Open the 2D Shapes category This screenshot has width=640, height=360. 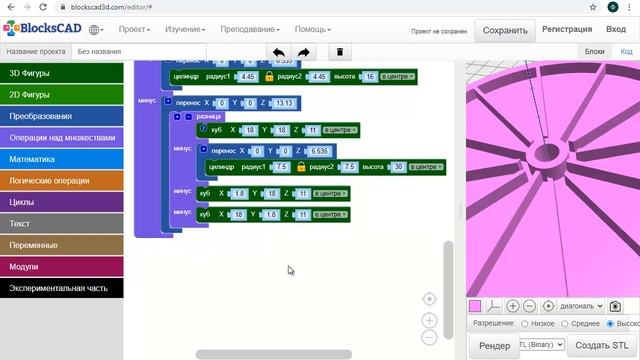coord(62,95)
